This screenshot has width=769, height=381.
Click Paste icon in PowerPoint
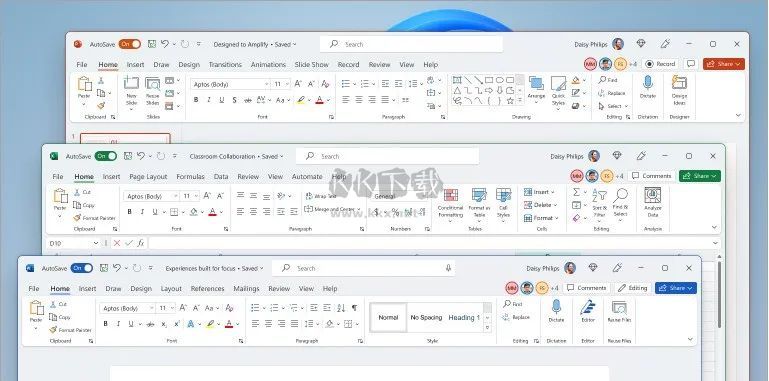click(84, 84)
